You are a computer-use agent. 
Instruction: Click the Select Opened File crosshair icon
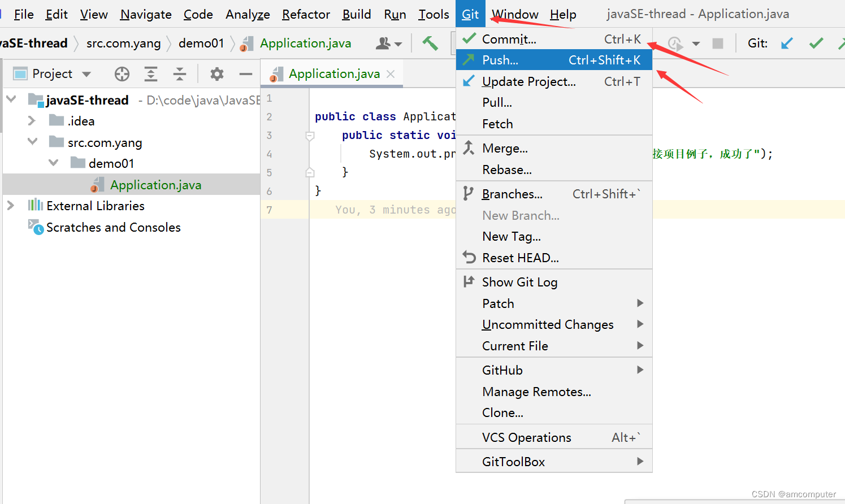[x=122, y=73]
